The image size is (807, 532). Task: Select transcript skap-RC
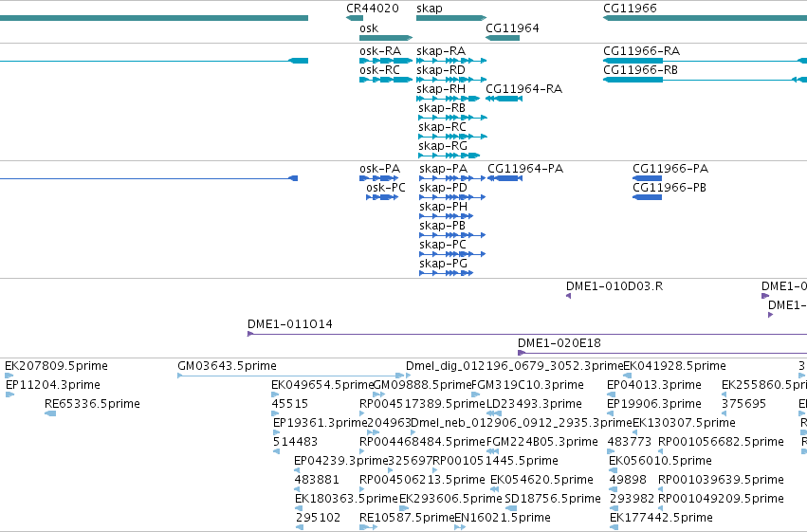(x=453, y=137)
